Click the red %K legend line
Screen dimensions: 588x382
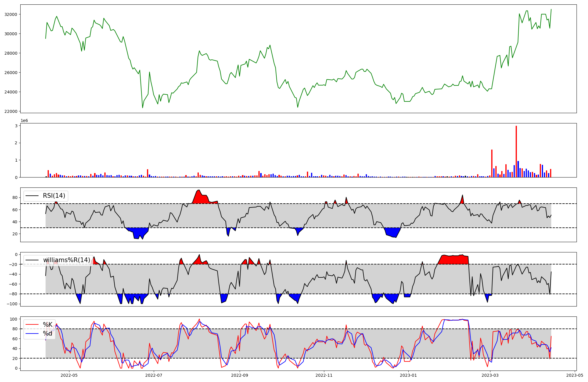32,325
